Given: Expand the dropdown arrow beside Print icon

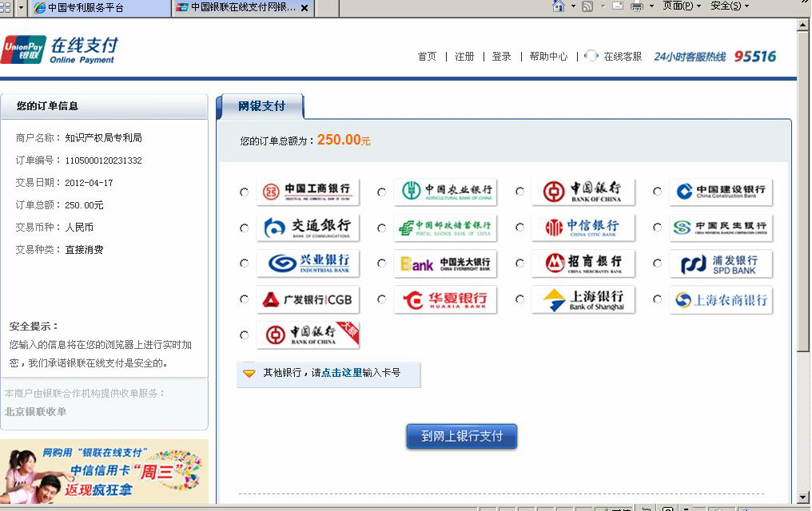Looking at the screenshot, I should click(x=652, y=6).
